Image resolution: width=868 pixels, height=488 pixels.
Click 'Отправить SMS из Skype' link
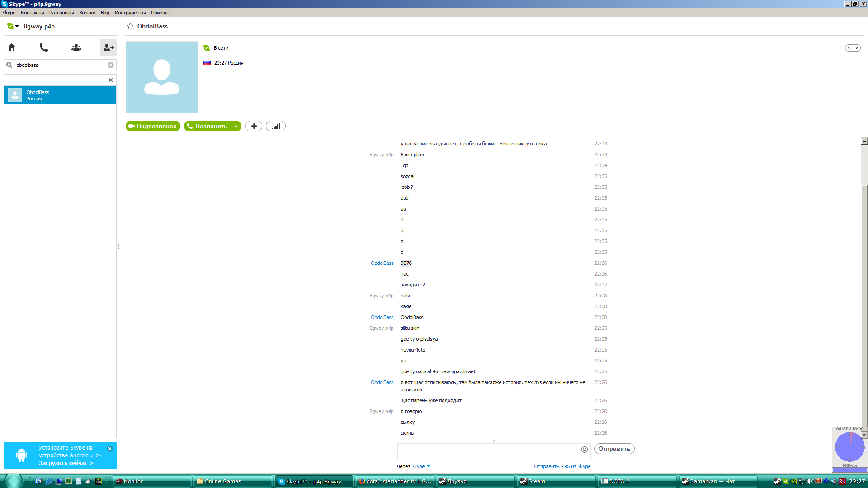tap(562, 466)
